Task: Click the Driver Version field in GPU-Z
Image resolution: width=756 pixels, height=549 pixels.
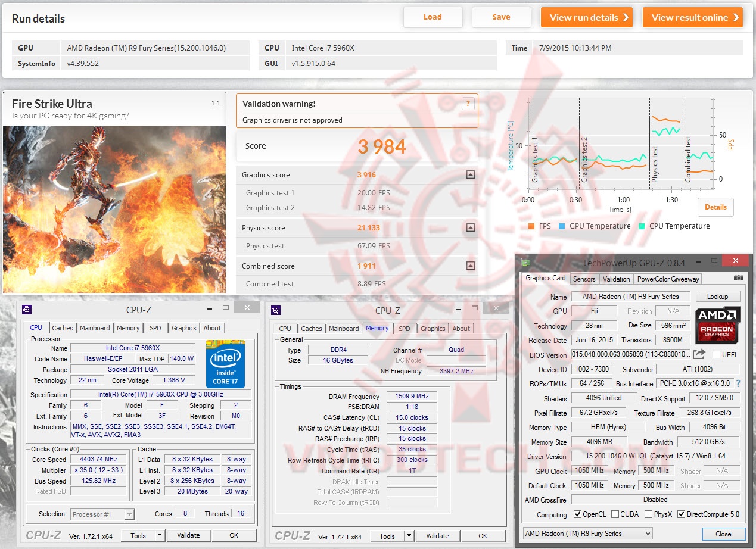Action: pos(655,456)
